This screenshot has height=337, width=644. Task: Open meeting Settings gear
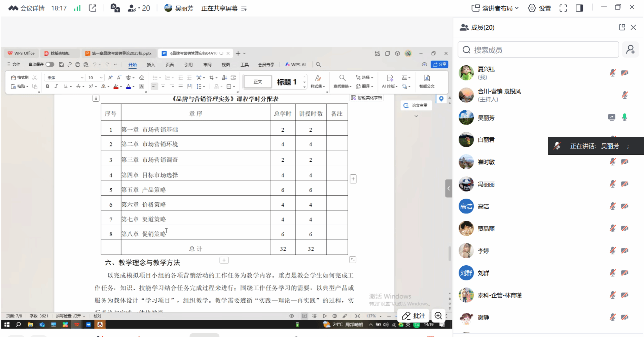coord(539,8)
